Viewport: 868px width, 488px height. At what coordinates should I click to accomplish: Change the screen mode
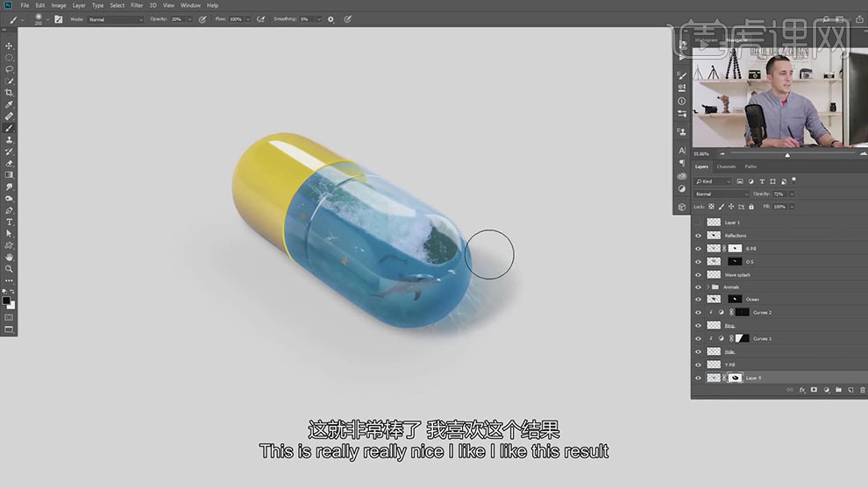point(9,329)
